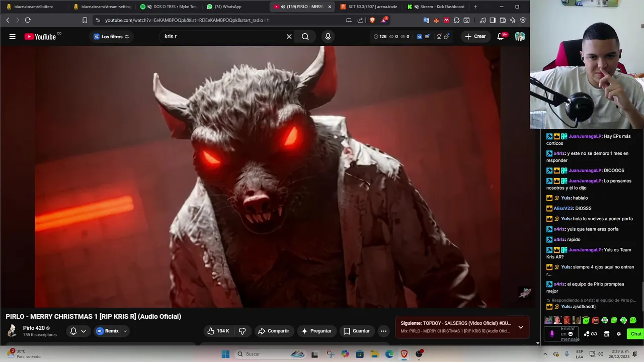Clear the search box with the X
The image size is (644, 362).
coord(289,36)
